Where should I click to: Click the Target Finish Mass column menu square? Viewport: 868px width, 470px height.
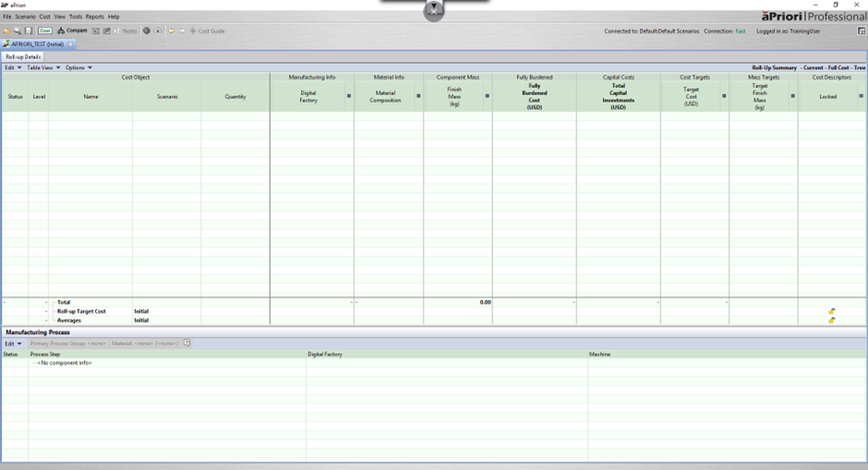(x=792, y=96)
